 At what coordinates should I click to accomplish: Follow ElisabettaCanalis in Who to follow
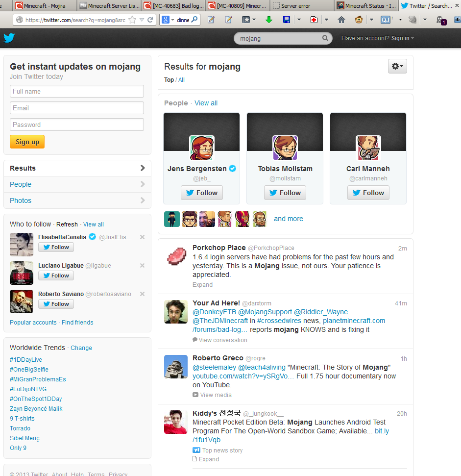point(56,247)
